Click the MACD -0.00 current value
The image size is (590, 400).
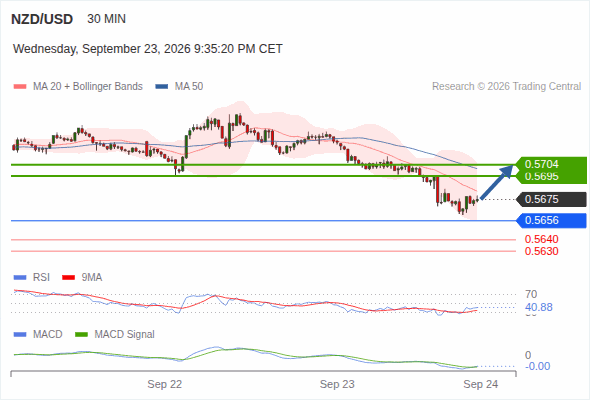(537, 366)
